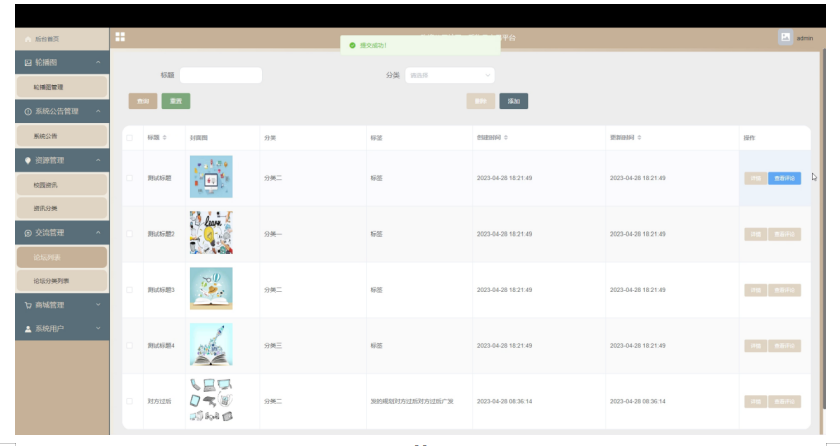This screenshot has width=840, height=446.
Task: Select the 测试标题3 row checkbox
Action: coord(129,290)
